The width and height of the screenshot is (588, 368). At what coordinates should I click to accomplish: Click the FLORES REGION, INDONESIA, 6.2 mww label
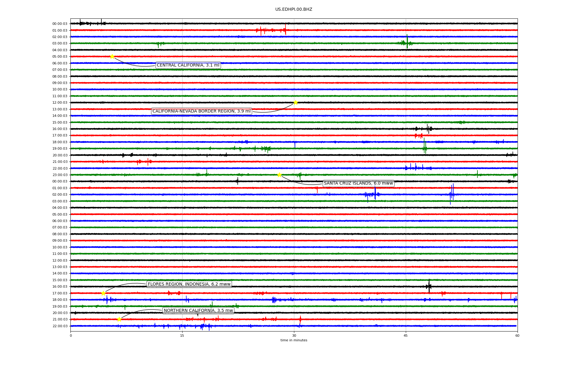point(189,284)
